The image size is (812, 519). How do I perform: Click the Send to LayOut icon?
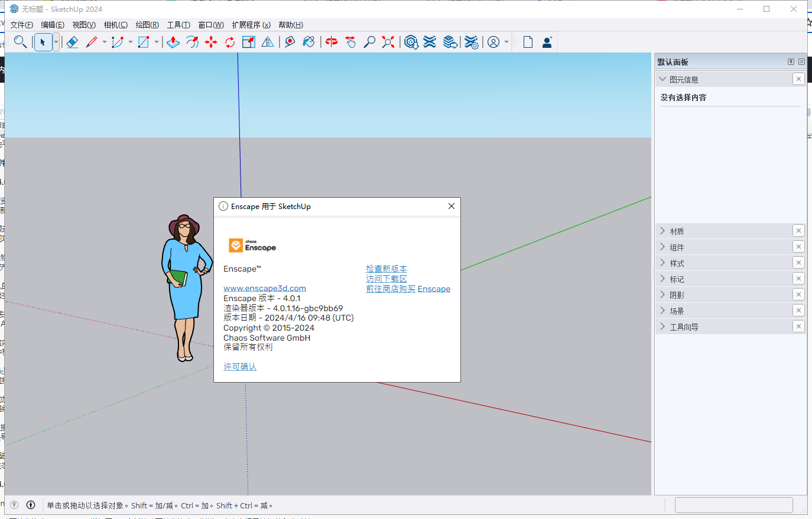450,42
